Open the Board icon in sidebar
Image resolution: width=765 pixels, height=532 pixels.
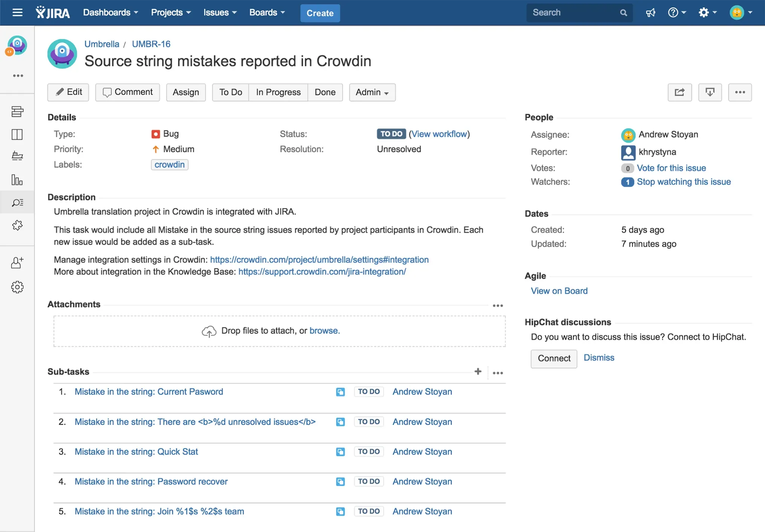point(17,134)
